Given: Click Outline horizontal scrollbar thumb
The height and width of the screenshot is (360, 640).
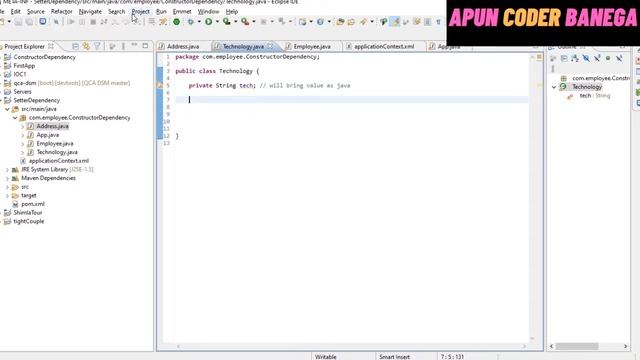Looking at the screenshot, I should pos(577,346).
